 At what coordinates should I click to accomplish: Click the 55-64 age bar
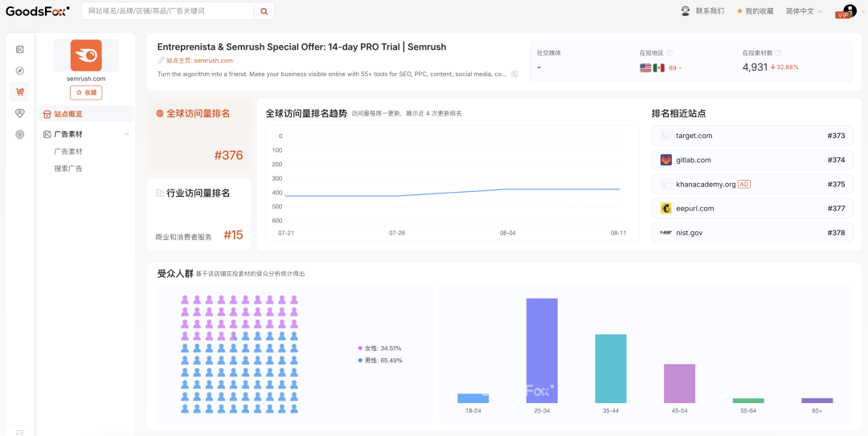coord(748,401)
